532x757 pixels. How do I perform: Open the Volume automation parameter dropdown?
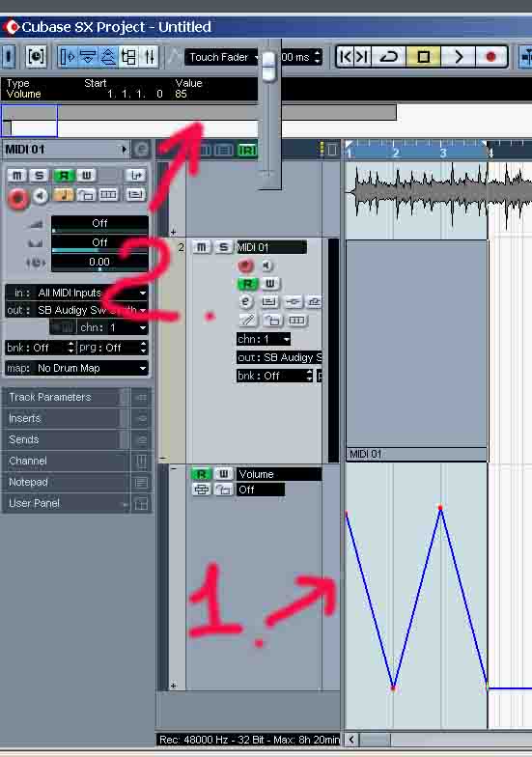point(279,474)
